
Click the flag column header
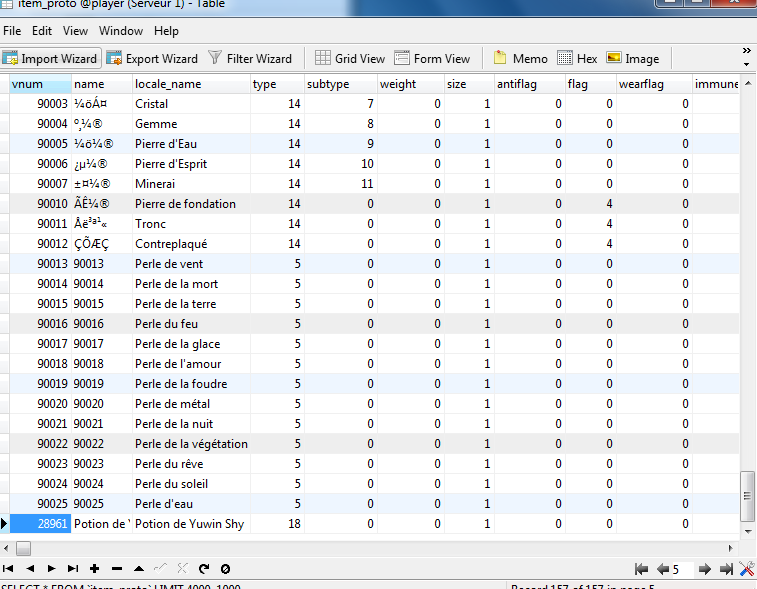click(x=591, y=84)
